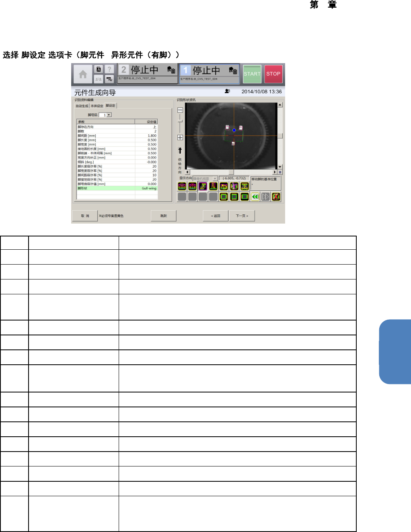This screenshot has height=532, width=411.
Task: Select the 脚设定 tab
Action: click(x=111, y=106)
